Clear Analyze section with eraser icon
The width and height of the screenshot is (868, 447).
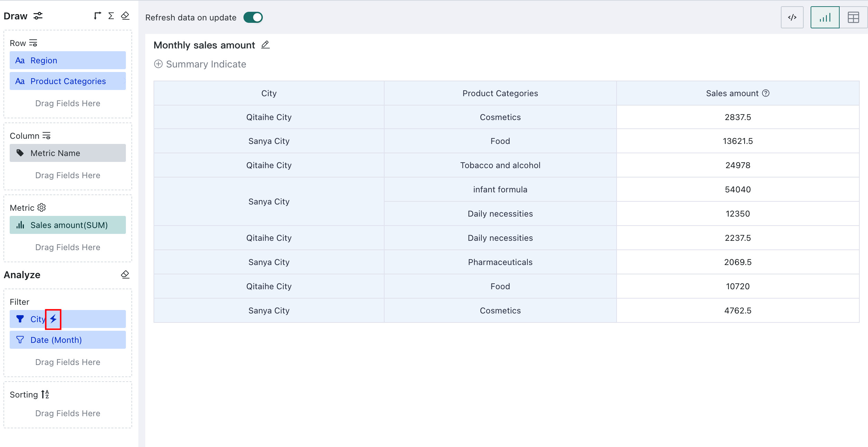(125, 275)
